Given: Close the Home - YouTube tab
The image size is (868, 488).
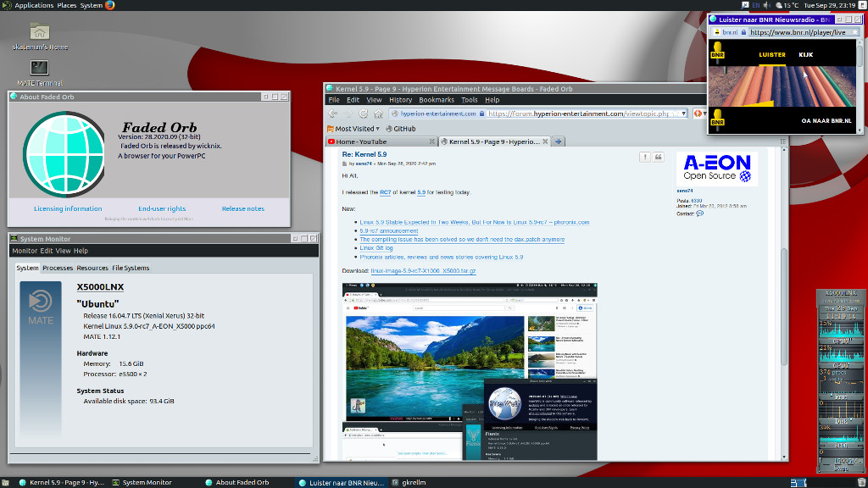Looking at the screenshot, I should coord(431,141).
